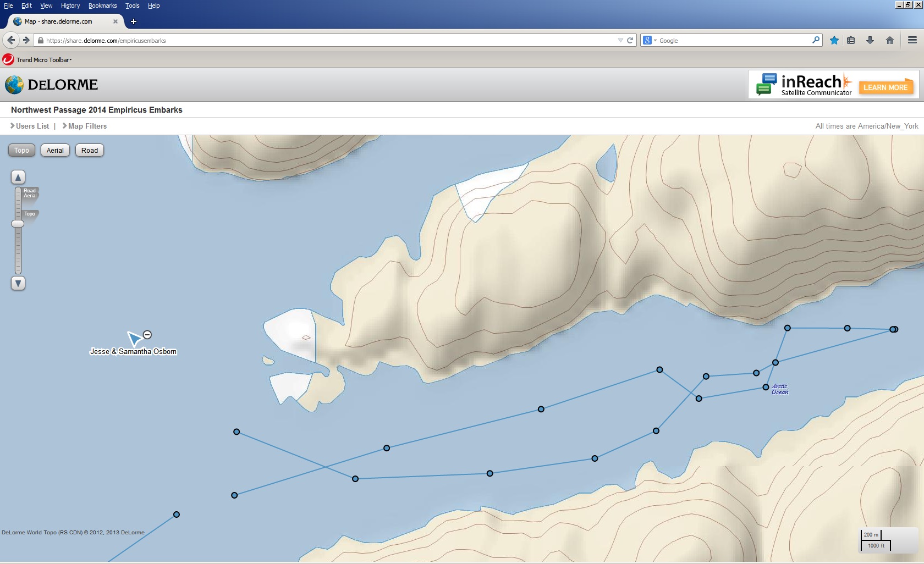Screen dimensions: 924x564
Task: Click the boat position arrow marker
Action: click(x=134, y=338)
